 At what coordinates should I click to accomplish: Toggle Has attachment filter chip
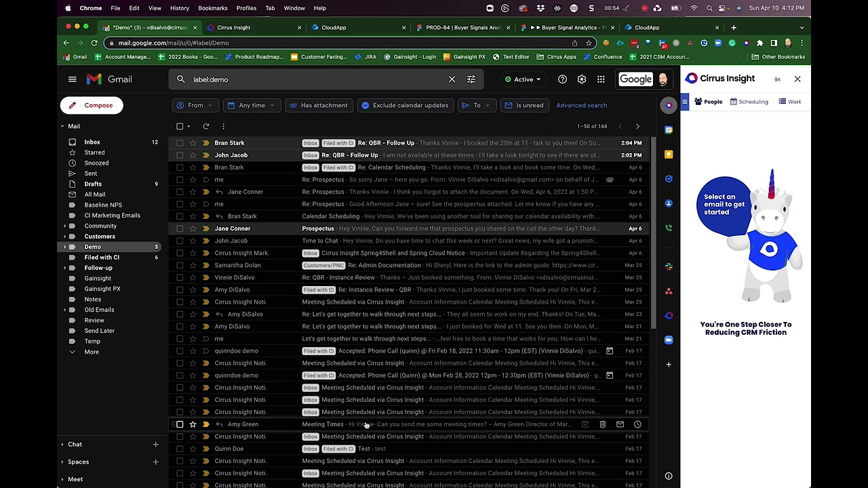(318, 105)
